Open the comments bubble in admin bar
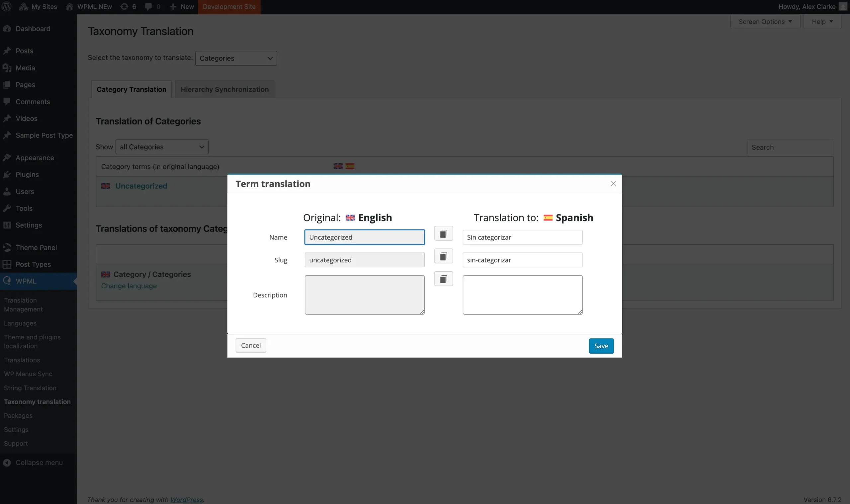Image resolution: width=850 pixels, height=504 pixels. click(152, 7)
